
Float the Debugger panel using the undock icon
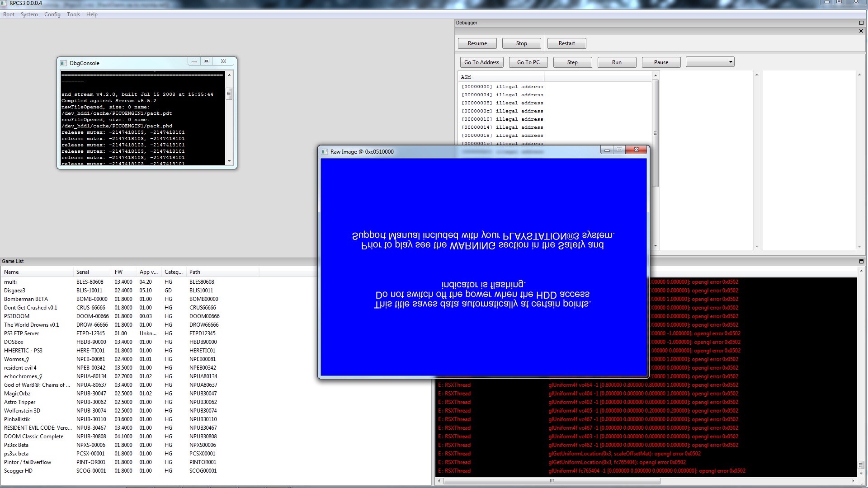(x=861, y=23)
